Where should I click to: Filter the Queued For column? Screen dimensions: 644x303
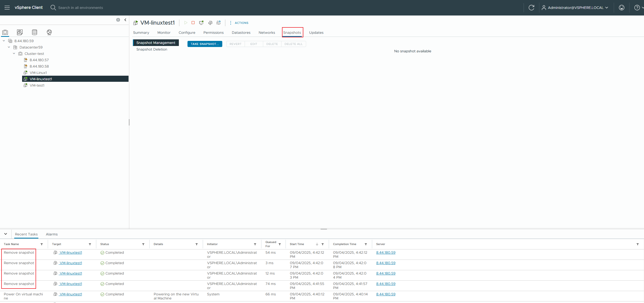[280, 244]
